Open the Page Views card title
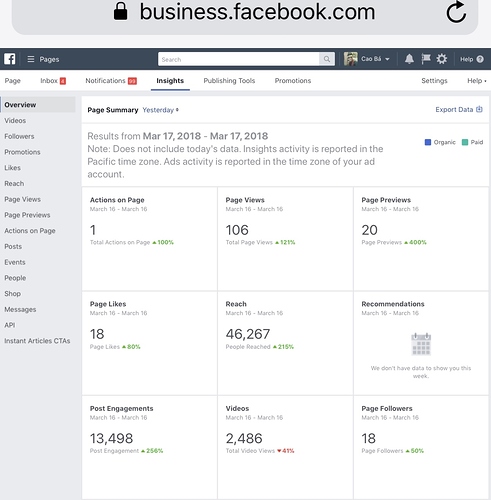The image size is (491, 500). pyautogui.click(x=245, y=200)
